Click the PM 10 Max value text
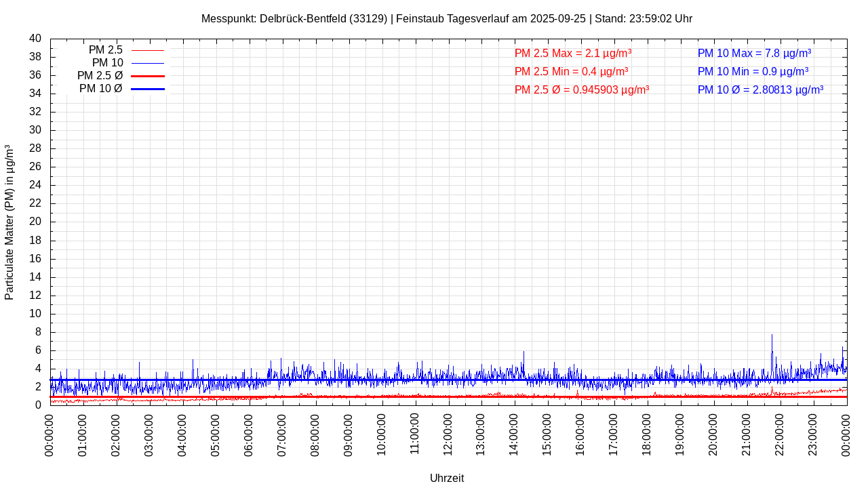The height and width of the screenshot is (488, 868). [x=754, y=53]
